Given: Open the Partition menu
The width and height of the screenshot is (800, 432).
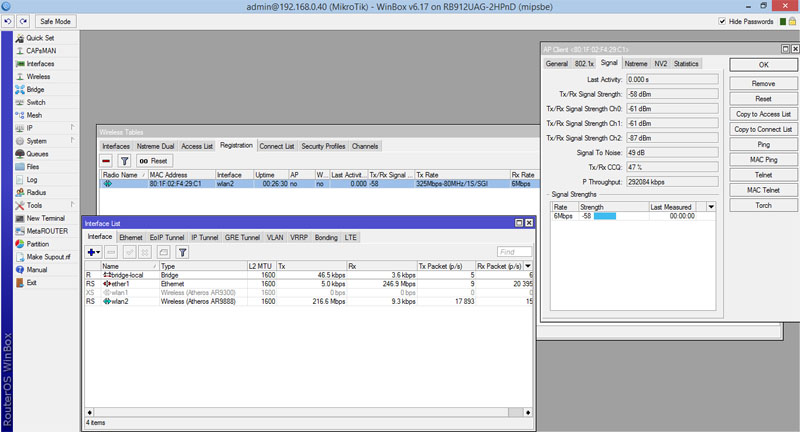Looking at the screenshot, I should (38, 244).
